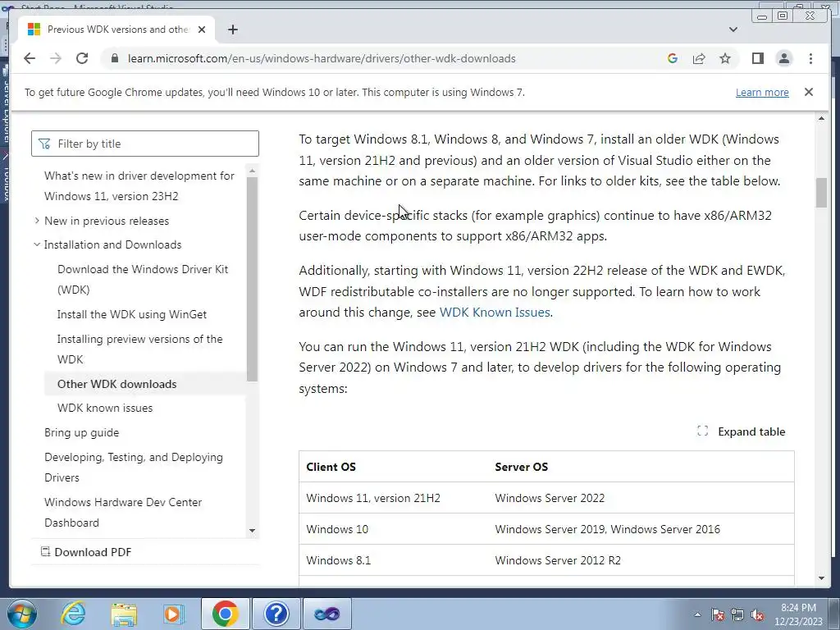Open What's new in driver development

coord(139,186)
